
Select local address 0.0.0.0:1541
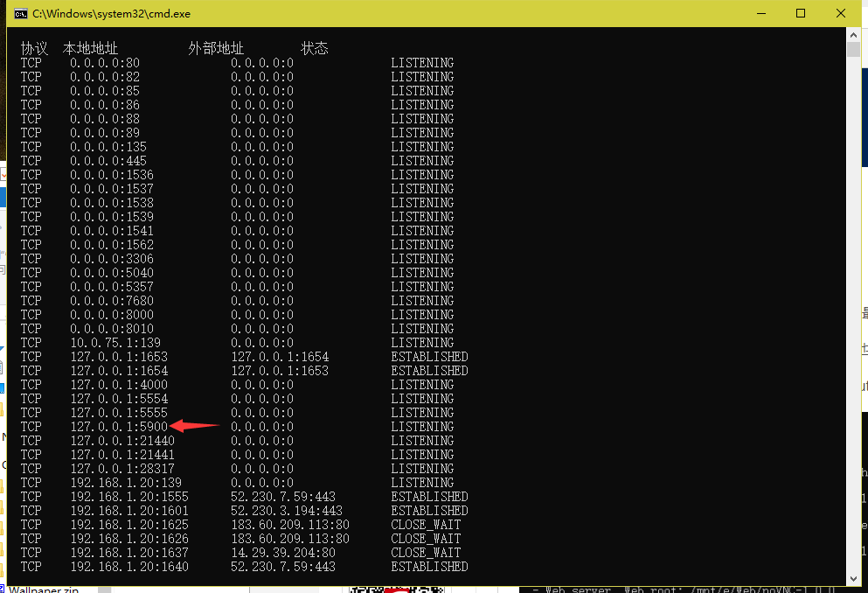coord(112,230)
